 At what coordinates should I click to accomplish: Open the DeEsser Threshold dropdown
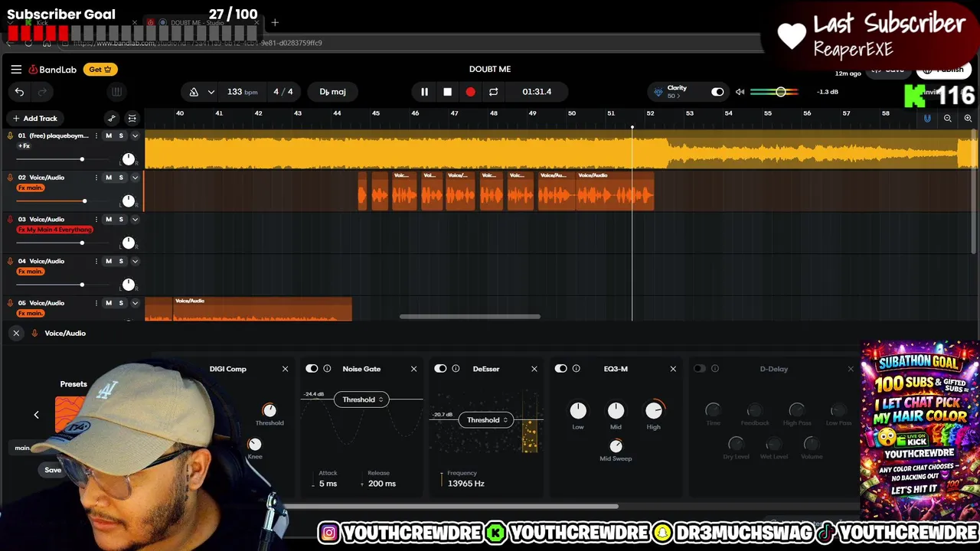485,419
